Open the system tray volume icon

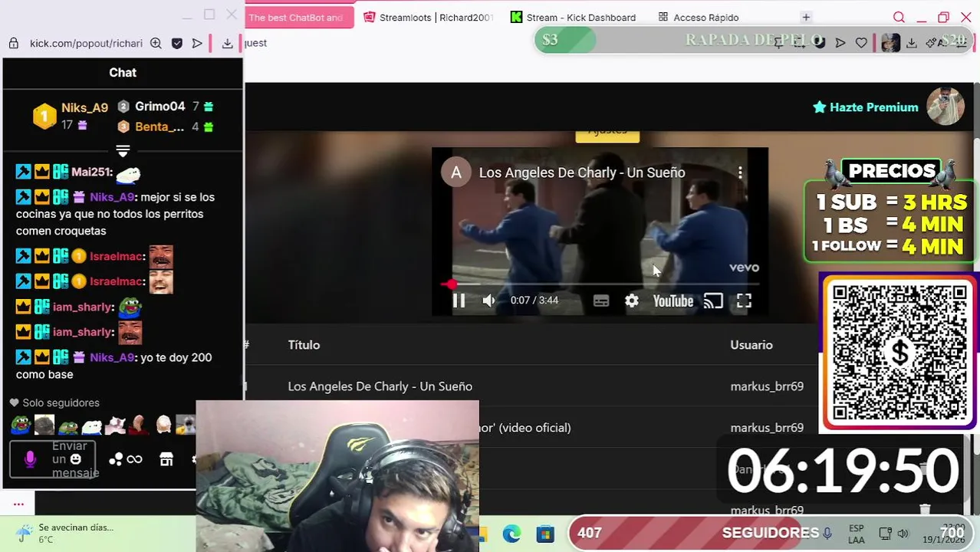point(903,534)
